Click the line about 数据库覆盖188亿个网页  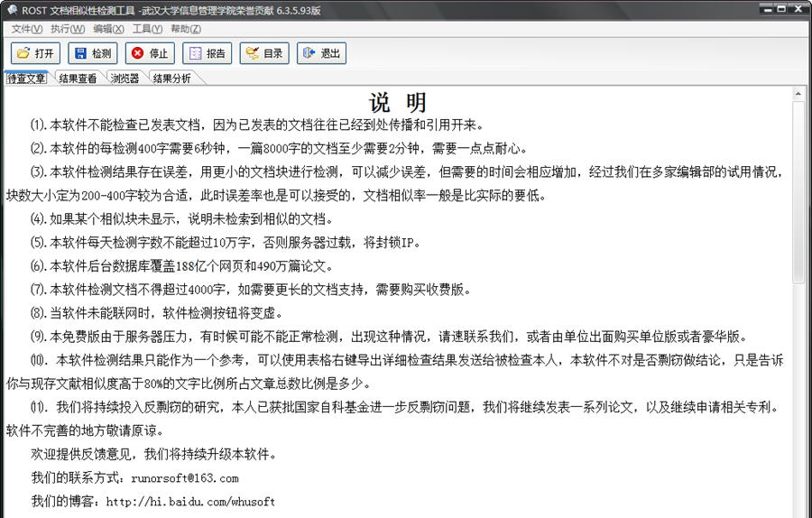(x=181, y=266)
